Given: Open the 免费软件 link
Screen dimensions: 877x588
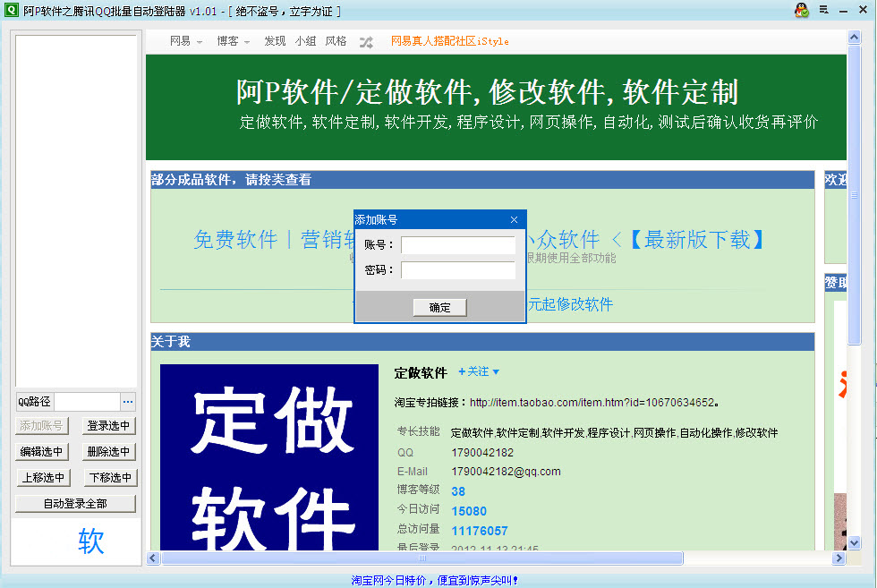Looking at the screenshot, I should [x=235, y=240].
